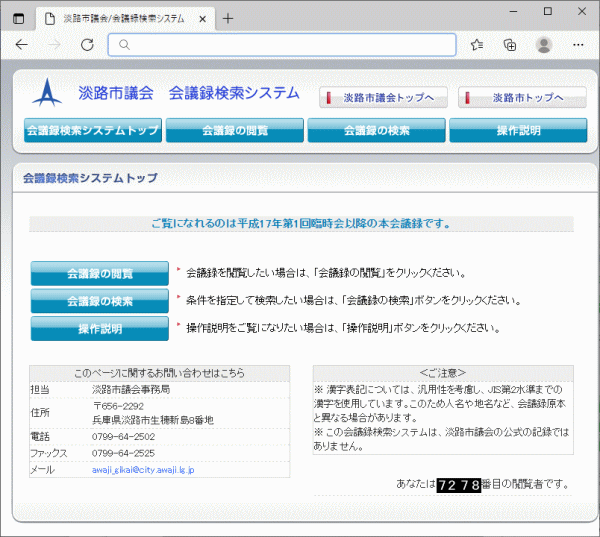
Task: Click the phone number 0799-64-2502
Action: click(123, 437)
